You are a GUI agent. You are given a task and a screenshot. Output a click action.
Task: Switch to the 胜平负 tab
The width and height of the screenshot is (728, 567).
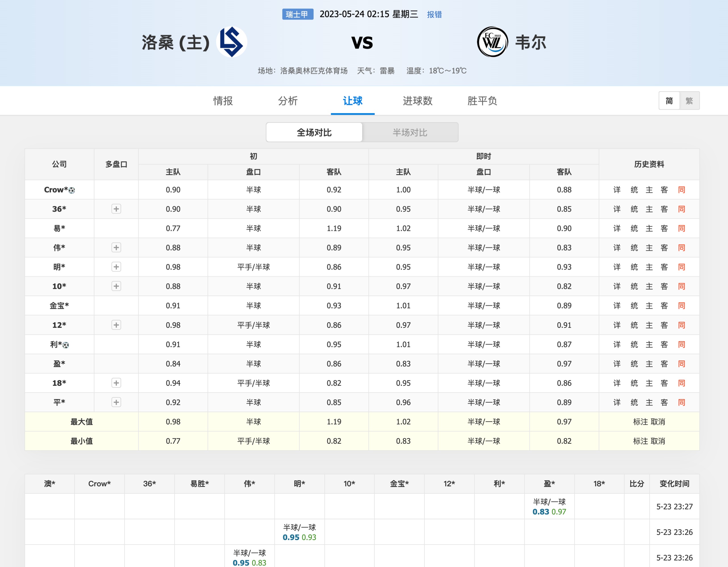tap(482, 101)
